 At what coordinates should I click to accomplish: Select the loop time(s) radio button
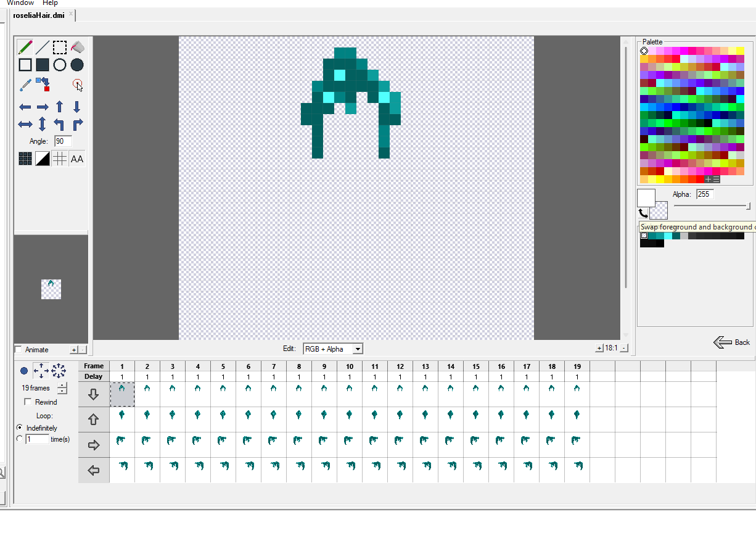click(x=20, y=439)
